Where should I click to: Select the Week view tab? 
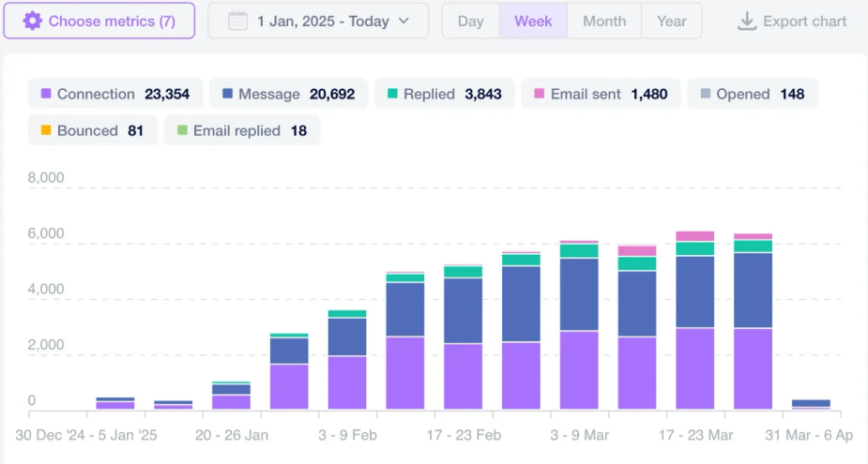533,21
